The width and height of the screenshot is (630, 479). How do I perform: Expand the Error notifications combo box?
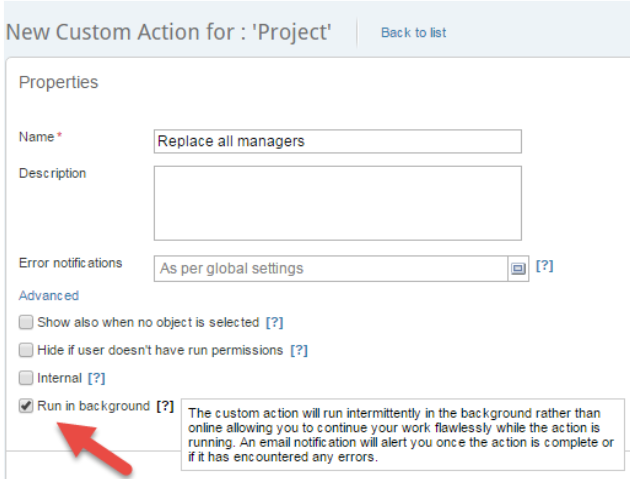click(x=331, y=268)
